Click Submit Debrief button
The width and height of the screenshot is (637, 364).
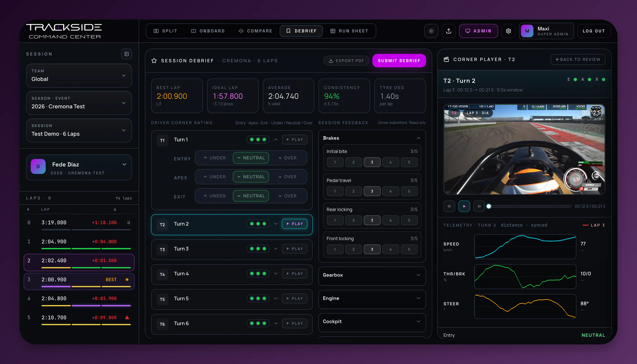tap(399, 61)
